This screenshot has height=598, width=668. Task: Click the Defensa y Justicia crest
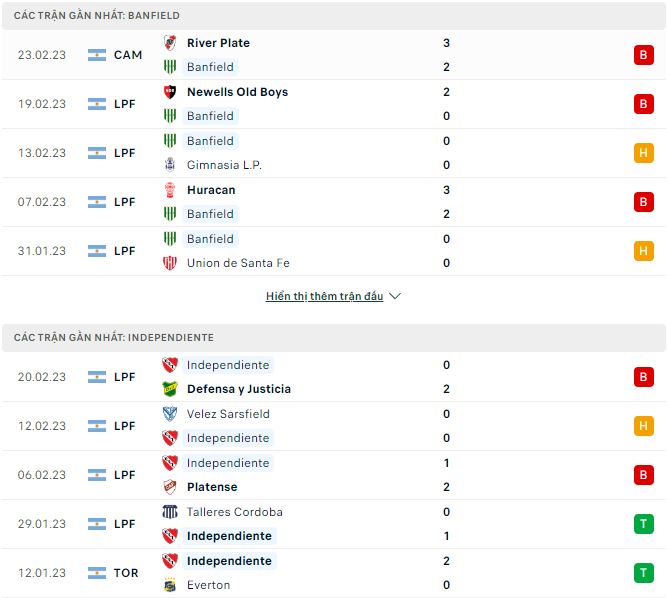[x=169, y=389]
